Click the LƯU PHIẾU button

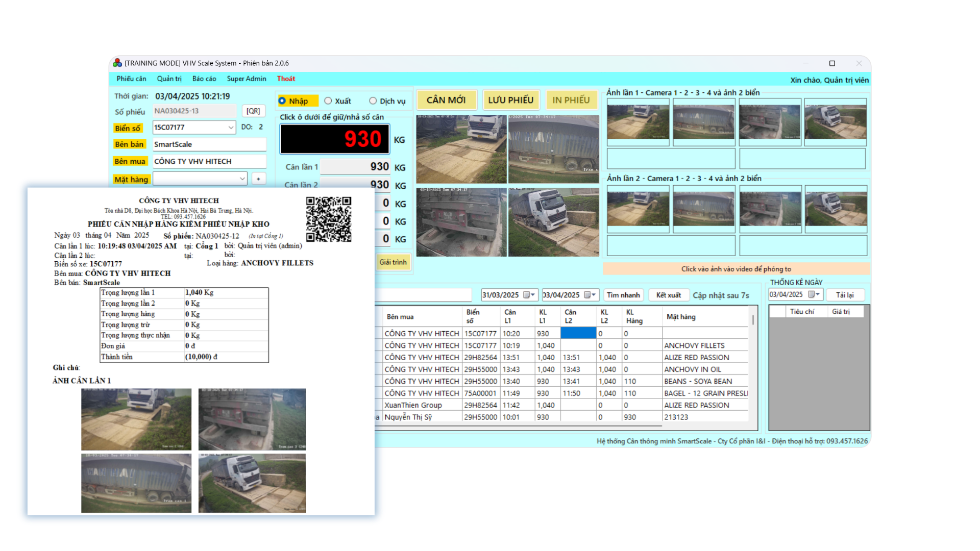click(x=510, y=100)
